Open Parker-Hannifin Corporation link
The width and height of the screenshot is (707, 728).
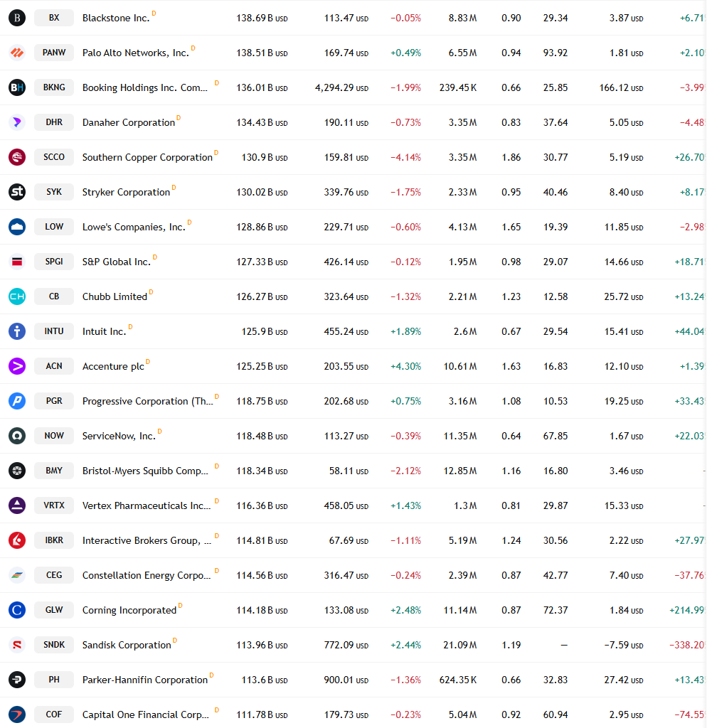click(x=145, y=680)
